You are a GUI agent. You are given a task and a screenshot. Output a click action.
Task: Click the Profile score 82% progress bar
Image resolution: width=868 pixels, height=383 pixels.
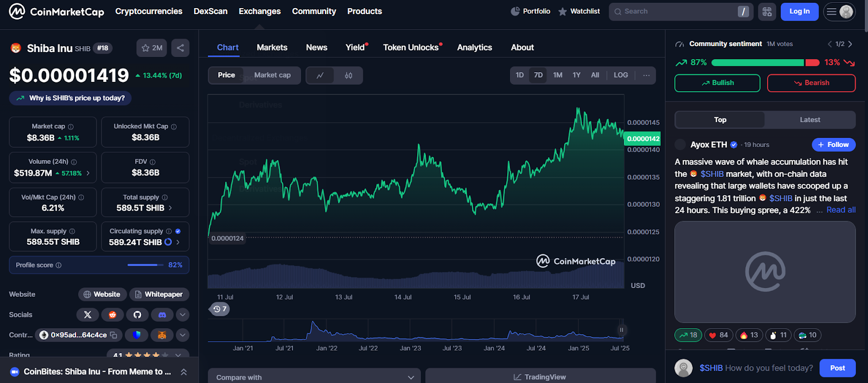tap(145, 265)
